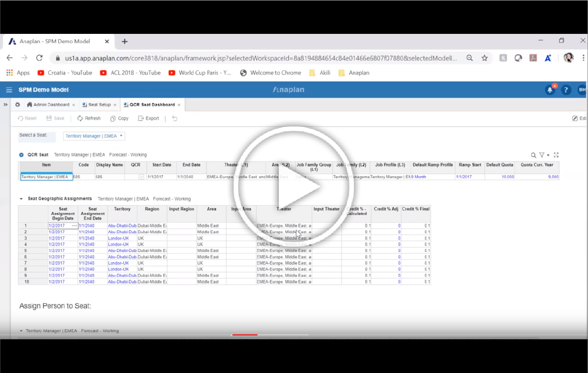Screen dimensions: 588x373
Task: Open a new Chrome tab with plus button
Action: click(x=125, y=41)
